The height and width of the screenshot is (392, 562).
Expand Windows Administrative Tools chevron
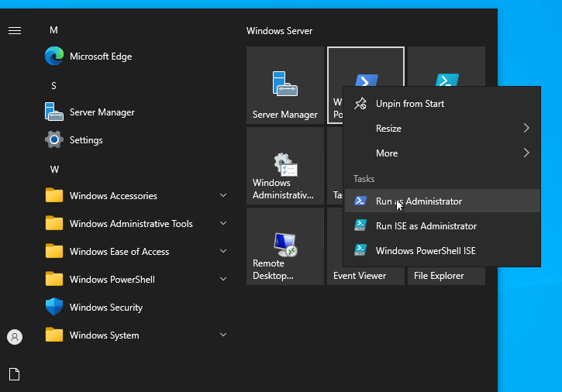pyautogui.click(x=223, y=223)
